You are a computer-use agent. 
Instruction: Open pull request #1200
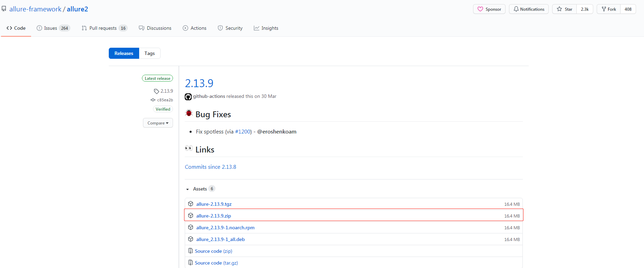(x=242, y=131)
